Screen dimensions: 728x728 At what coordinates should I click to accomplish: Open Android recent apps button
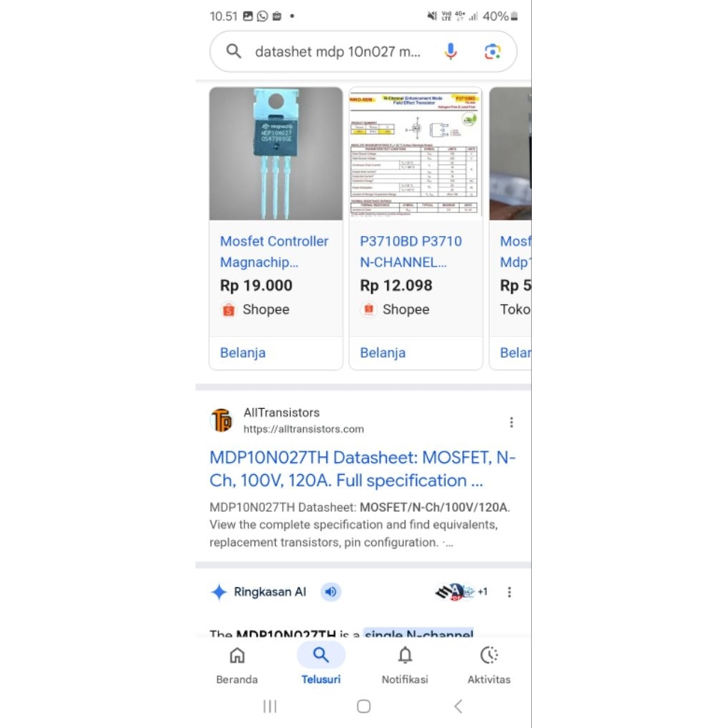269,706
